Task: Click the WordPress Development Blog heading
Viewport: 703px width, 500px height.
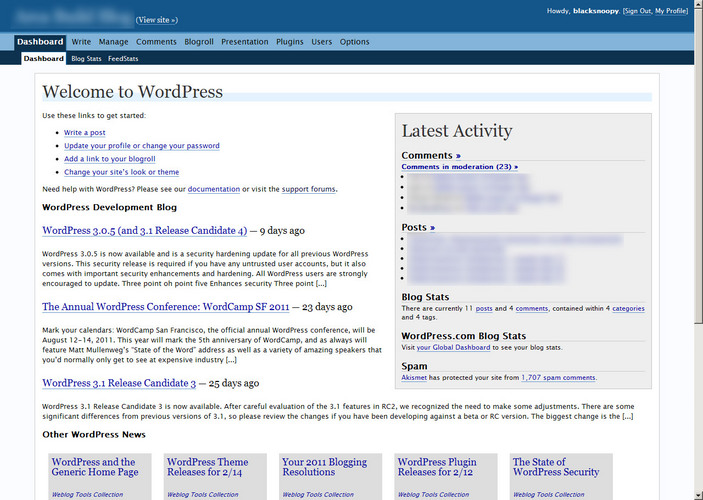Action: pyautogui.click(x=109, y=207)
